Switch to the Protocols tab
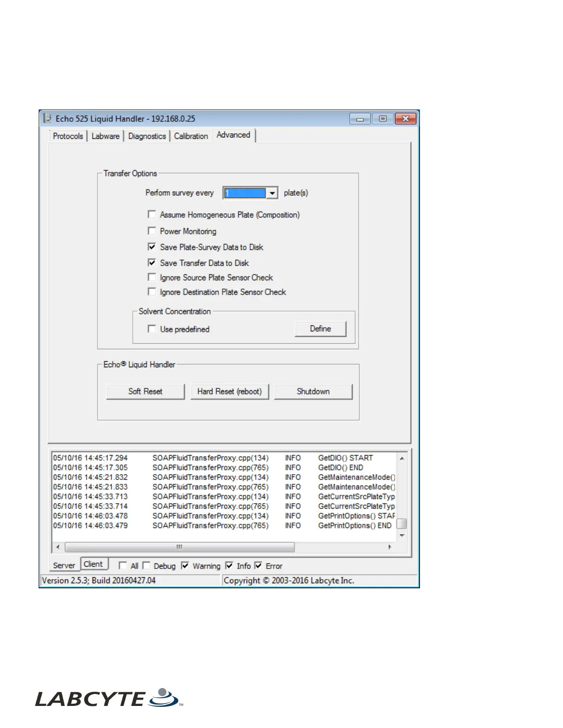Viewport: 563px width, 728px height. pos(68,136)
